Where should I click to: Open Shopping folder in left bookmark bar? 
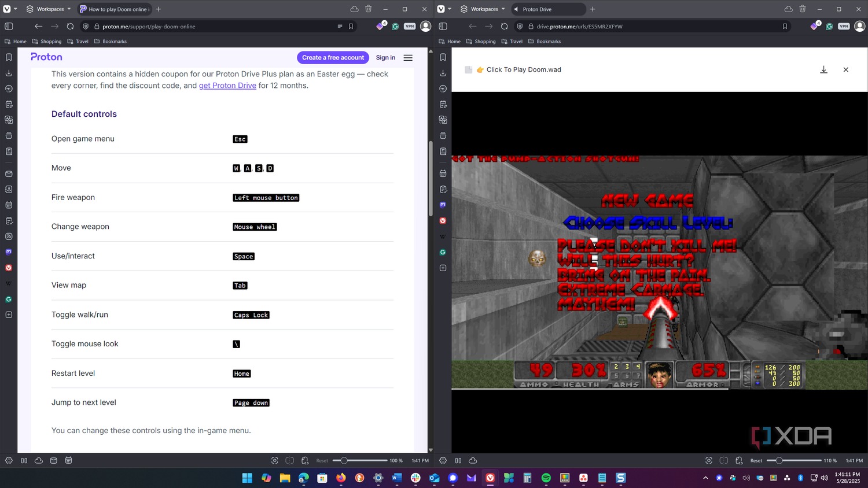pos(47,41)
